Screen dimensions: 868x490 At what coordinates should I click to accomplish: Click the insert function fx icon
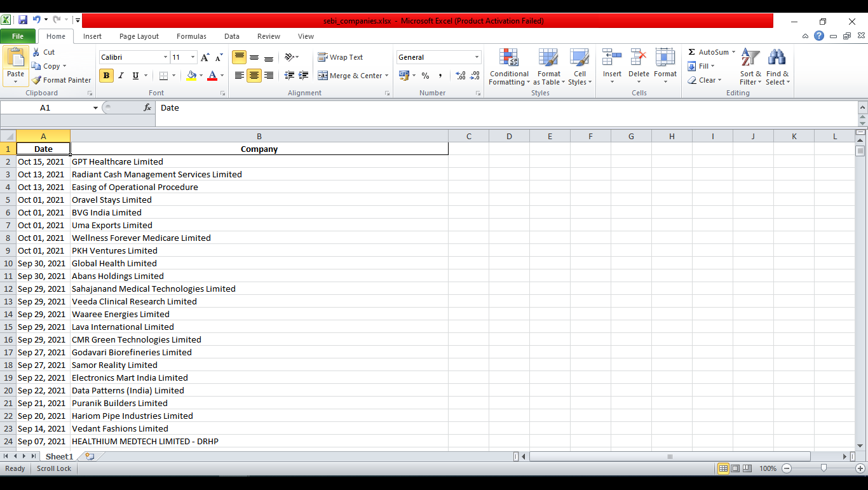point(147,107)
